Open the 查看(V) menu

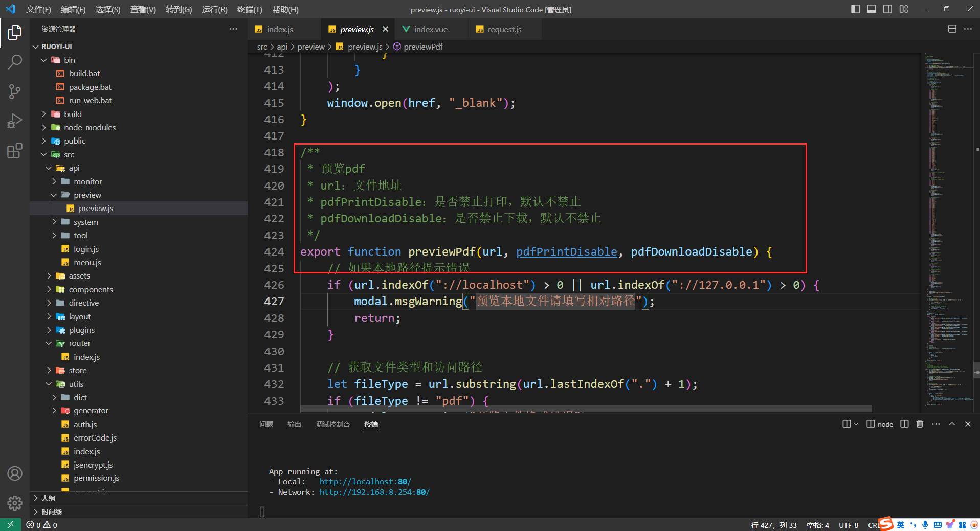pyautogui.click(x=143, y=9)
